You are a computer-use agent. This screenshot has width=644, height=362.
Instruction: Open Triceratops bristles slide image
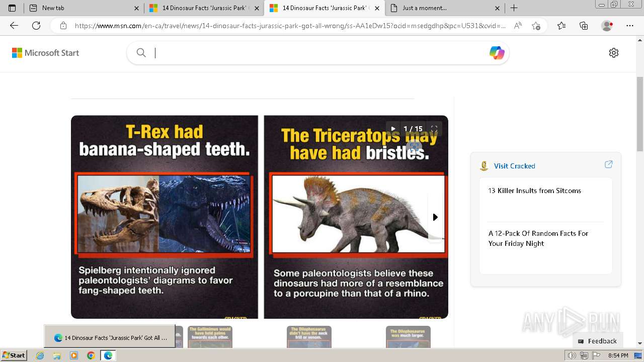click(356, 217)
